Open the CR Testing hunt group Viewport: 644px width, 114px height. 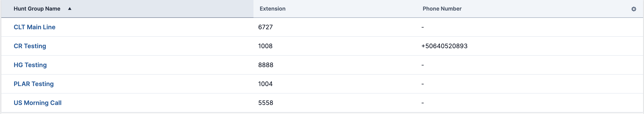30,46
